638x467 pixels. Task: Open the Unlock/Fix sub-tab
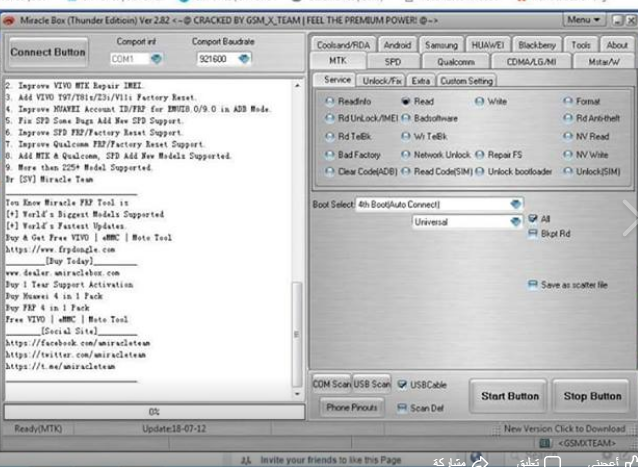[382, 81]
